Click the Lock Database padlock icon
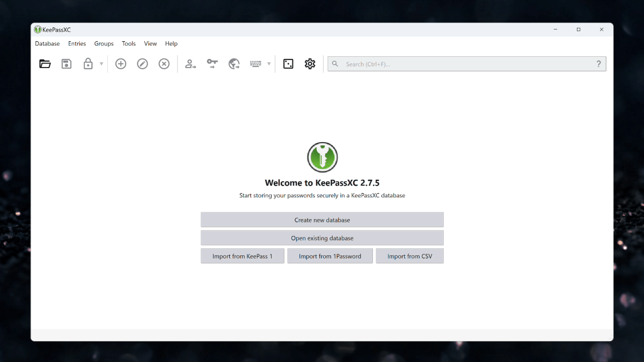The width and height of the screenshot is (644, 362). point(88,64)
